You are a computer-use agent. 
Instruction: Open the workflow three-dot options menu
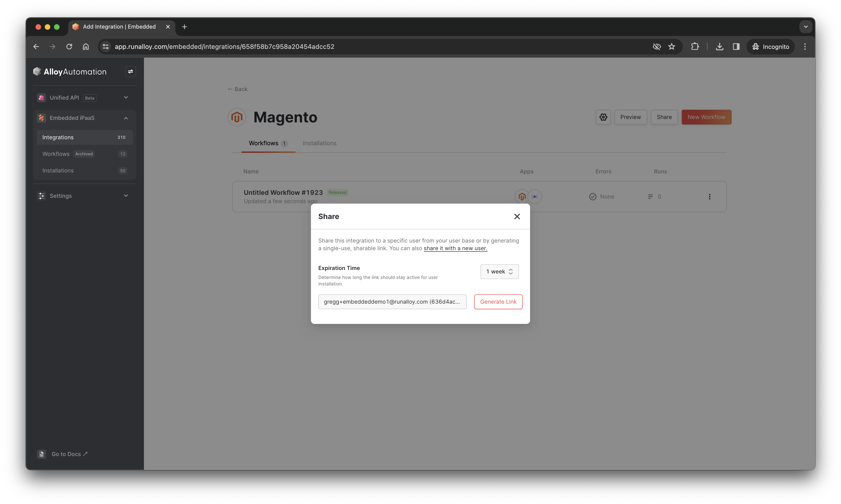710,197
